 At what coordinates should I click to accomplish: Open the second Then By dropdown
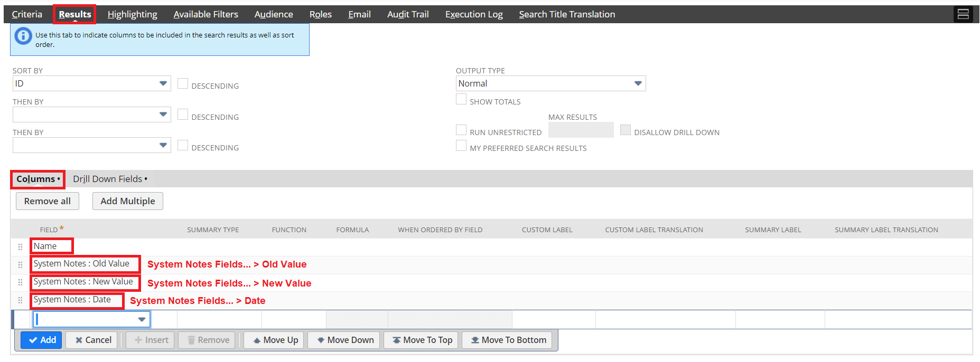[x=91, y=145]
